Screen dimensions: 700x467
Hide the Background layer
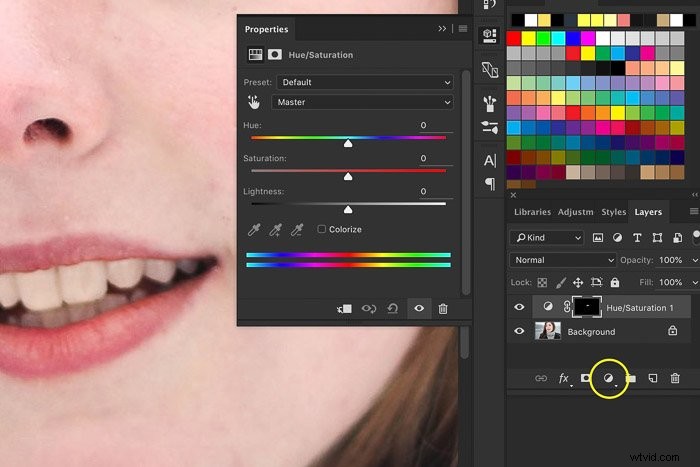[x=519, y=331]
